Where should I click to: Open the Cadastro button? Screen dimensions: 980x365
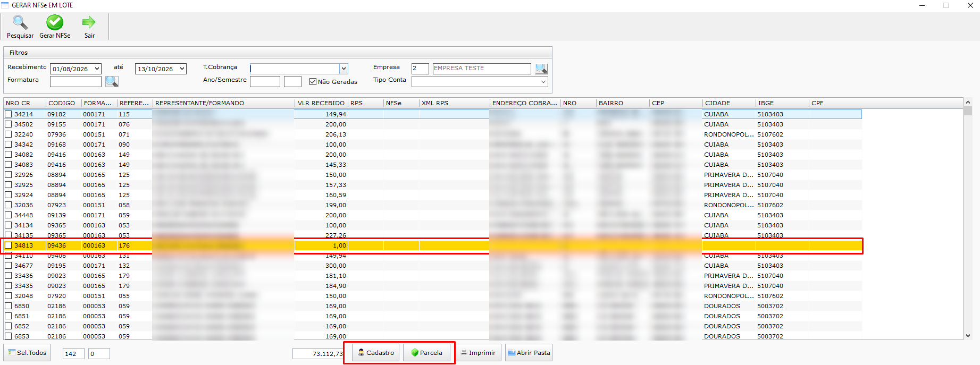[376, 353]
